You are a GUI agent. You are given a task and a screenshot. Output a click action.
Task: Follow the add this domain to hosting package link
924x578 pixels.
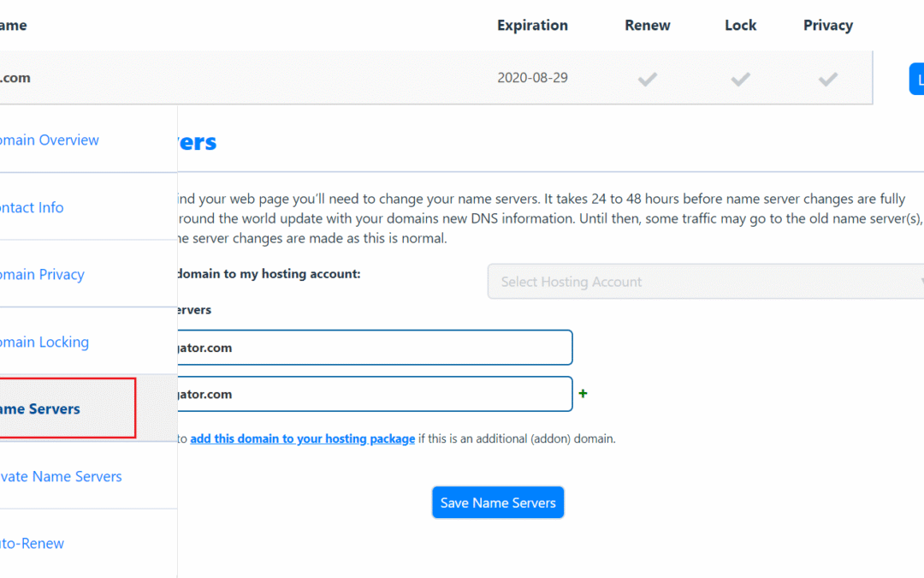[x=302, y=438]
